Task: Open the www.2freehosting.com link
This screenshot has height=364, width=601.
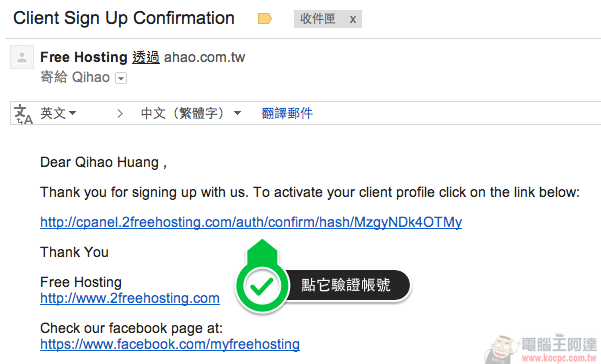Action: (130, 298)
